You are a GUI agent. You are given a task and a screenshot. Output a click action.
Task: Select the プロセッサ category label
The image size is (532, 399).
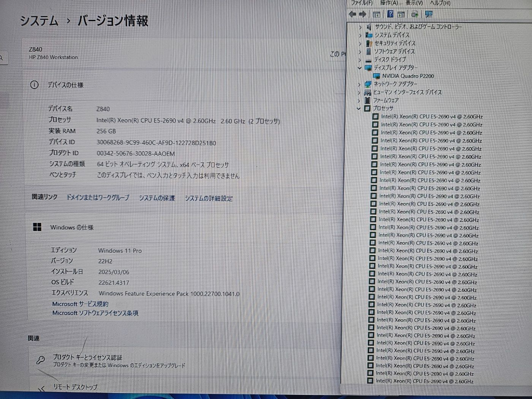click(383, 108)
